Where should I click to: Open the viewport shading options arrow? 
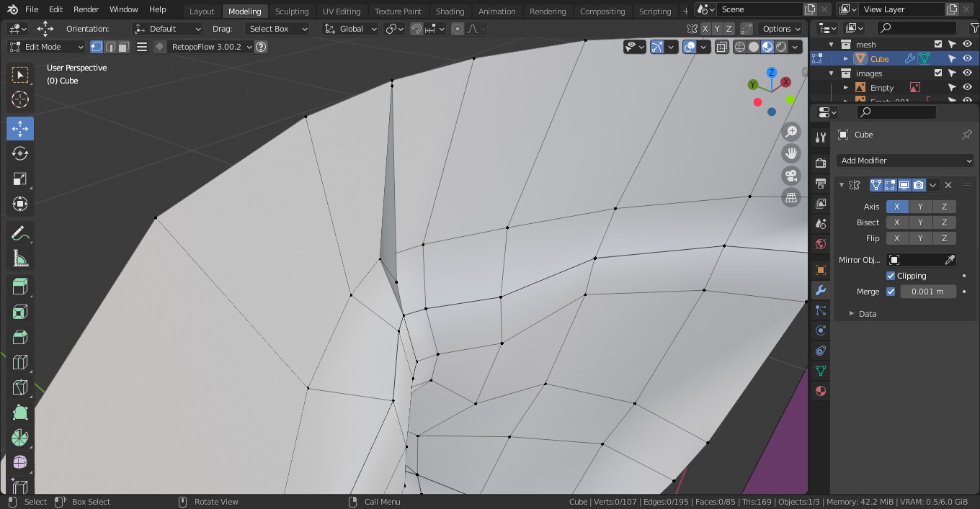[x=796, y=47]
